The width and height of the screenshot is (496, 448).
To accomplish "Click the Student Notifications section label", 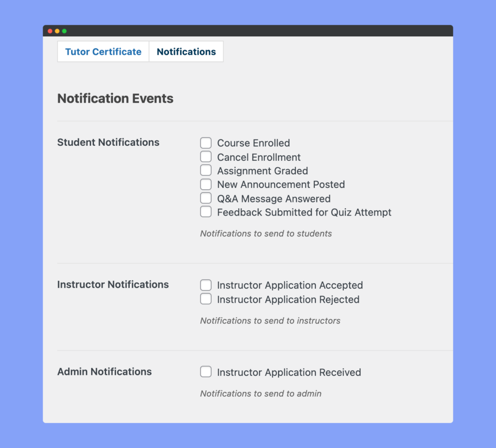I will tap(108, 142).
